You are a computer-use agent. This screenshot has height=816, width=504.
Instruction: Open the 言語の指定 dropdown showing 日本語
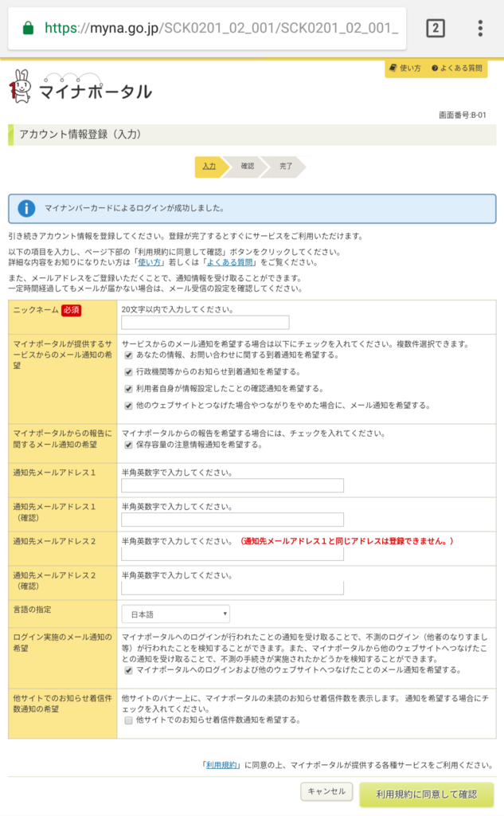coord(176,614)
